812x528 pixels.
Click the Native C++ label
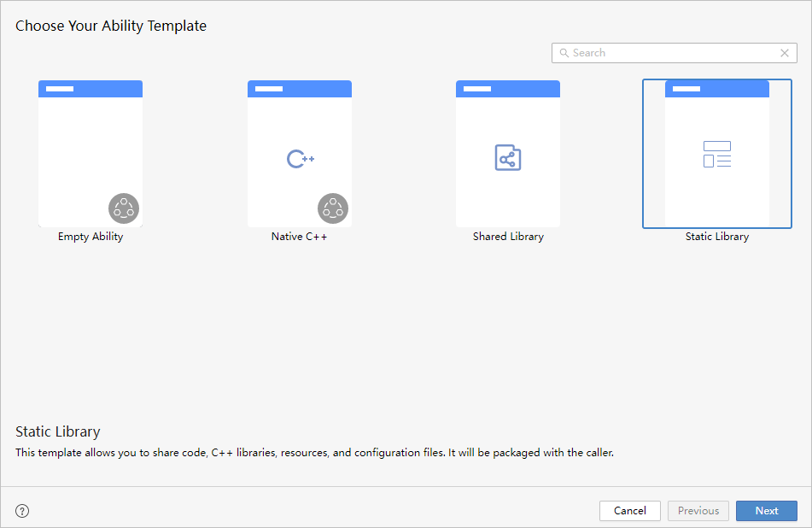(x=299, y=237)
